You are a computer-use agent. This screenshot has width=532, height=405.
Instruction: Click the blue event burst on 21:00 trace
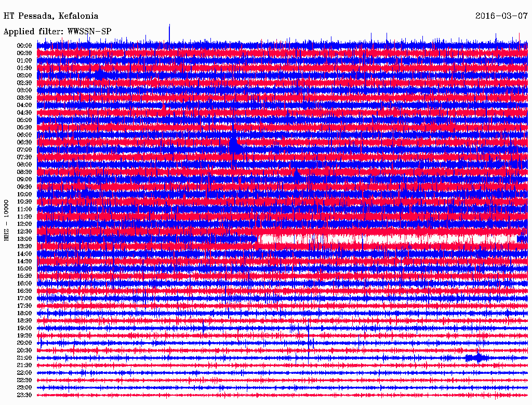coord(478,358)
